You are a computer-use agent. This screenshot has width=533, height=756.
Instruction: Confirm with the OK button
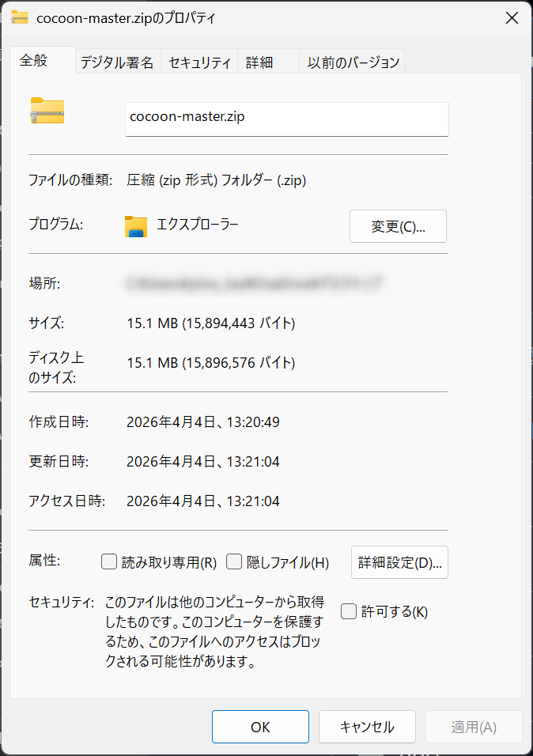tap(260, 727)
